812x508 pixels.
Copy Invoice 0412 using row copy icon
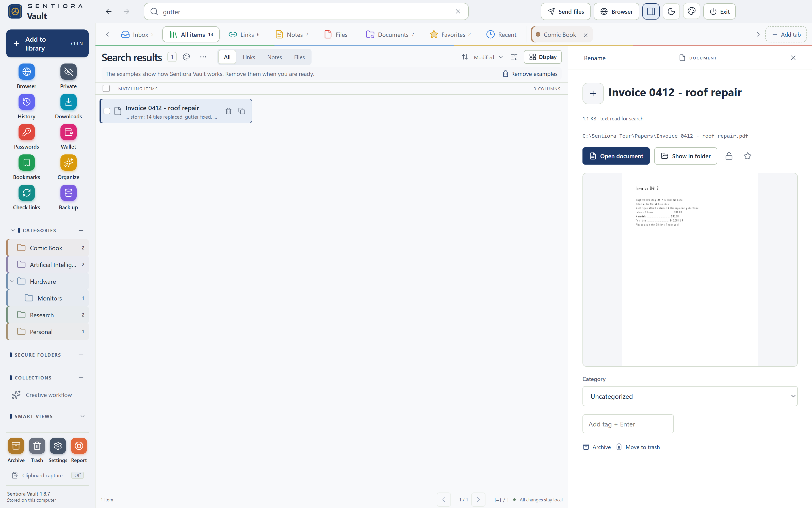pyautogui.click(x=242, y=111)
